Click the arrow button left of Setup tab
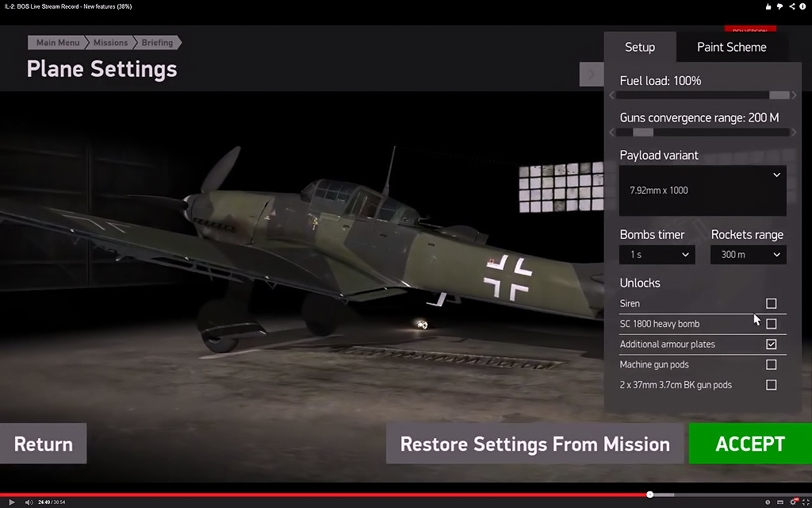Screen dimensions: 812x508 pos(592,75)
